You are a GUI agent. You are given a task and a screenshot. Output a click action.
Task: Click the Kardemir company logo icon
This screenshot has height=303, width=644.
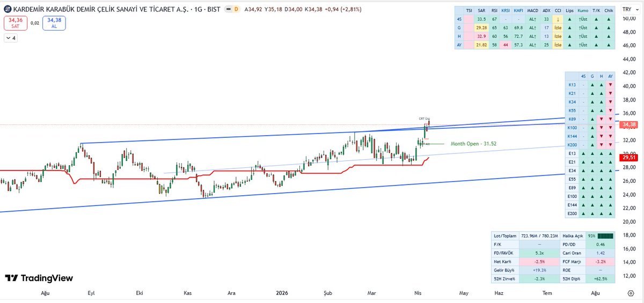point(8,9)
